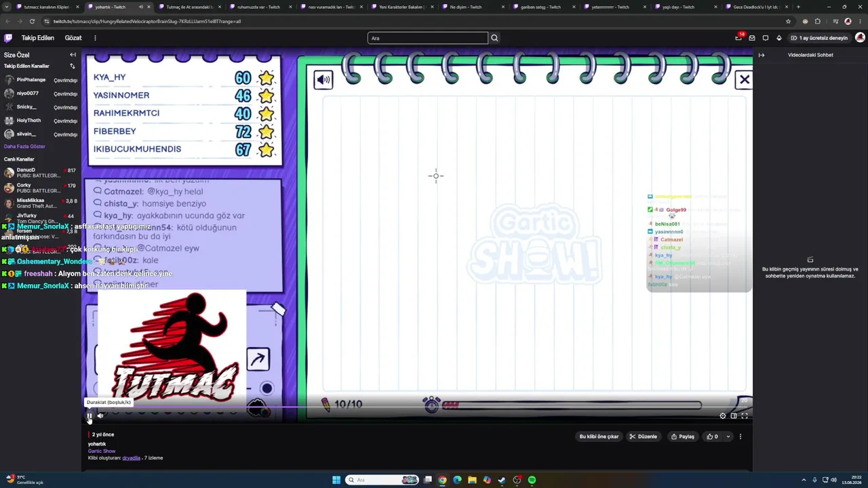868x488 pixels.
Task: Click Windows taskbar search box
Action: (382, 480)
